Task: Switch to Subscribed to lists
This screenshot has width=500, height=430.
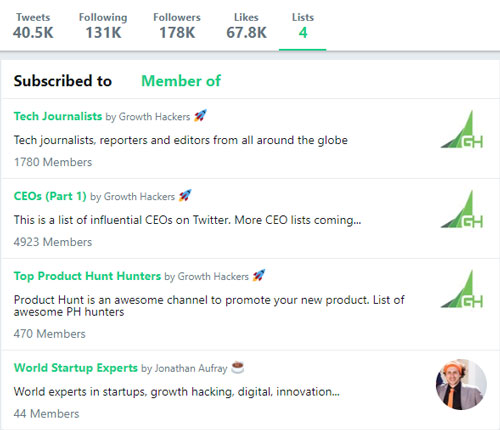Action: coord(63,81)
